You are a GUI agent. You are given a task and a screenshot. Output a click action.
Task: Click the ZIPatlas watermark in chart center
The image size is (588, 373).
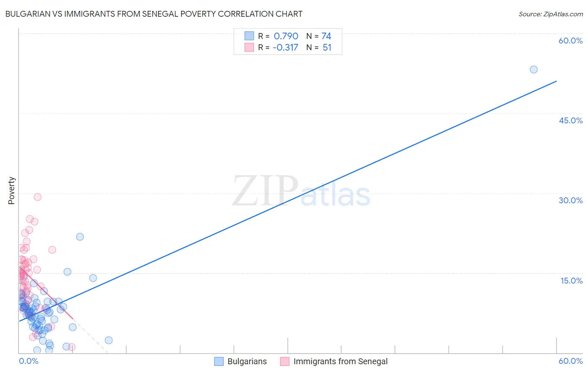click(x=301, y=192)
